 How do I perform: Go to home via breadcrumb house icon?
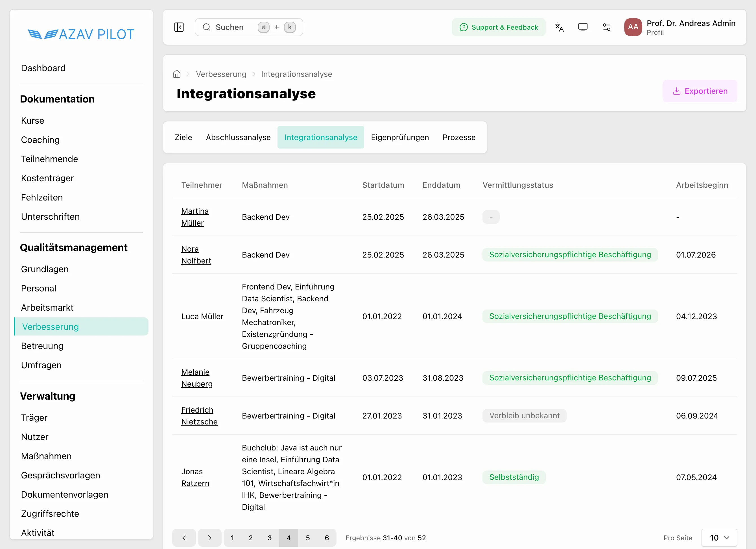pyautogui.click(x=177, y=74)
